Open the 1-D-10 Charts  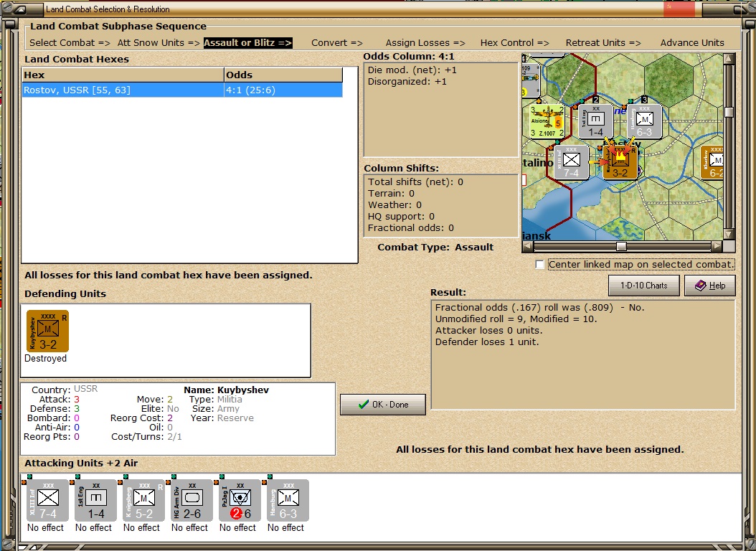(x=643, y=286)
